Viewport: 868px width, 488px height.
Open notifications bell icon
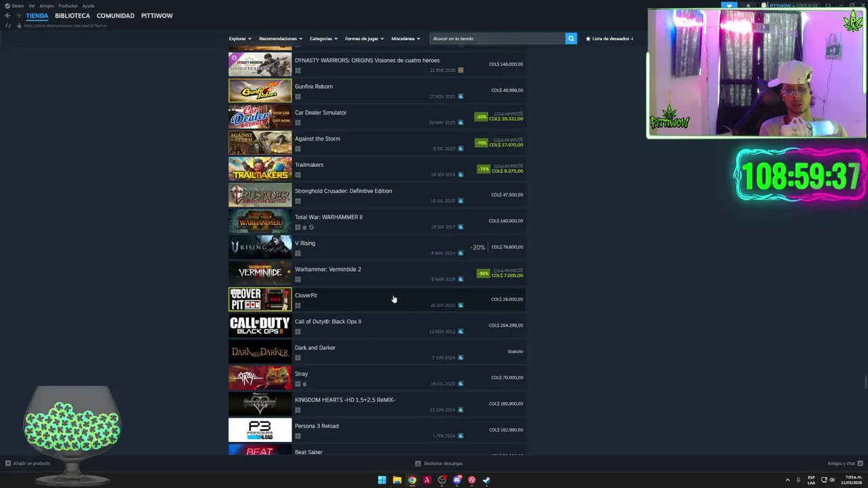[749, 5]
